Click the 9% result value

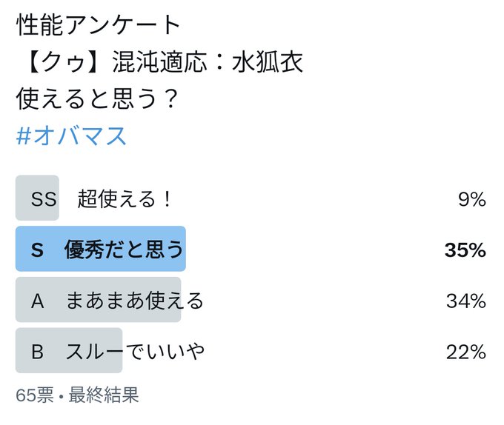[x=472, y=199]
